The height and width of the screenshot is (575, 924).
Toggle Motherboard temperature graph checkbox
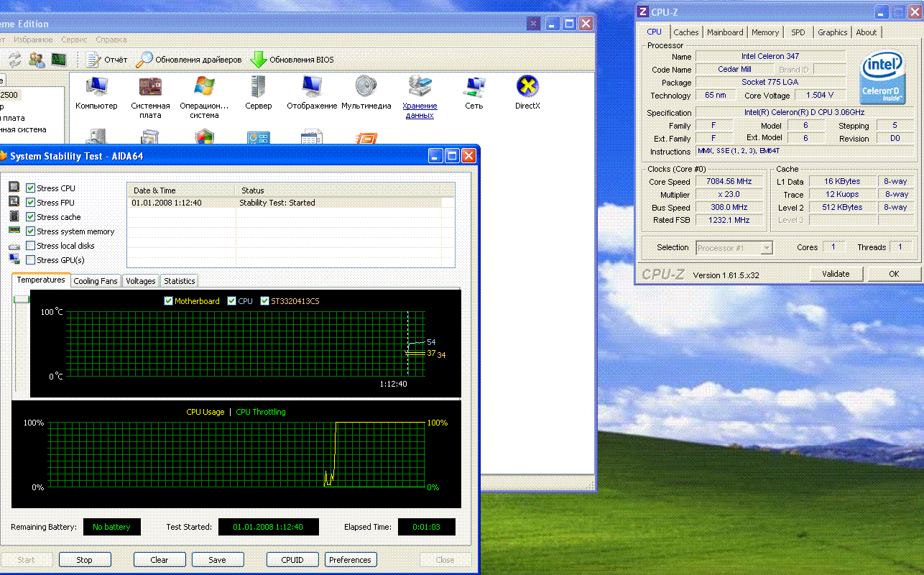tap(168, 301)
